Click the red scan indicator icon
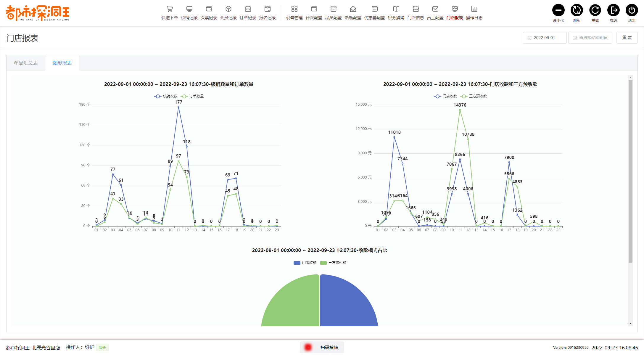Image resolution: width=644 pixels, height=355 pixels. pyautogui.click(x=308, y=347)
